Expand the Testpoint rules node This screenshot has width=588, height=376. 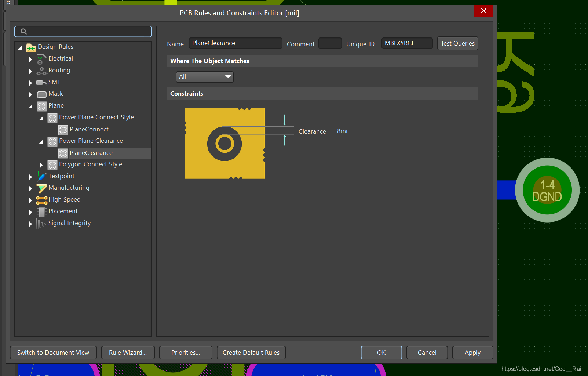coord(30,177)
